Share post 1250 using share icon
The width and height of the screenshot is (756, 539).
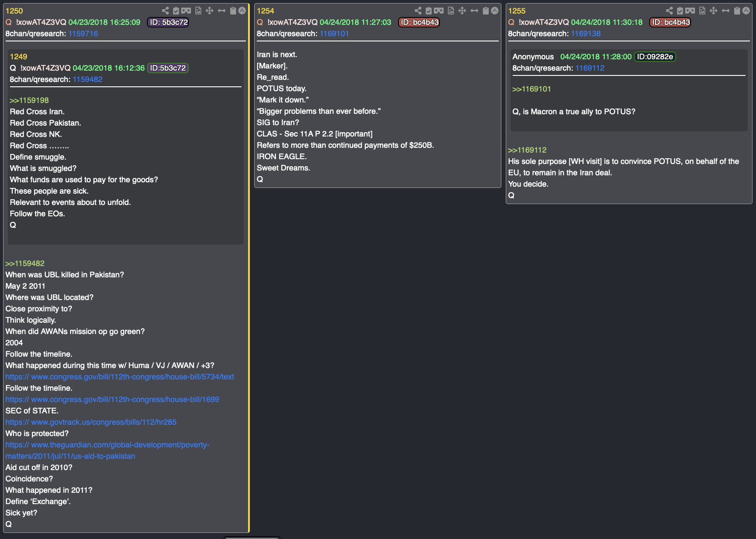coord(165,11)
